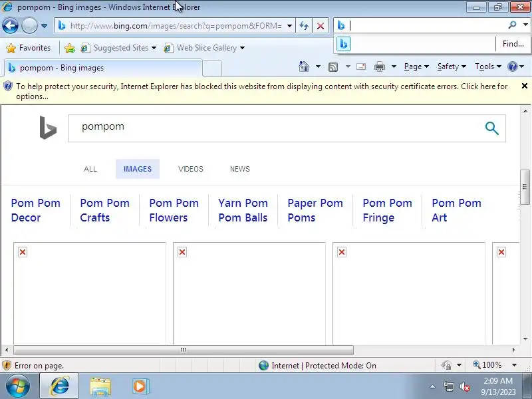Open the Windows Start menu orb
This screenshot has width=532, height=399.
18,386
